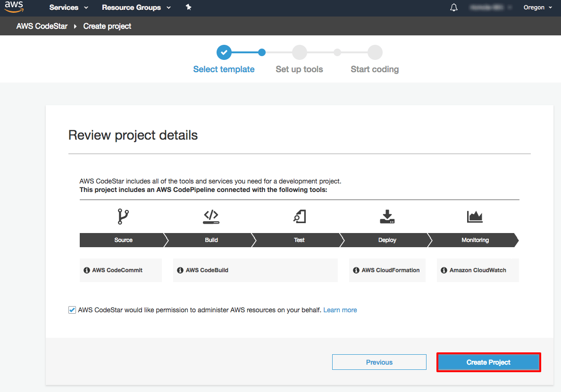This screenshot has width=561, height=392.
Task: Click the Deploy download icon
Action: 387,217
